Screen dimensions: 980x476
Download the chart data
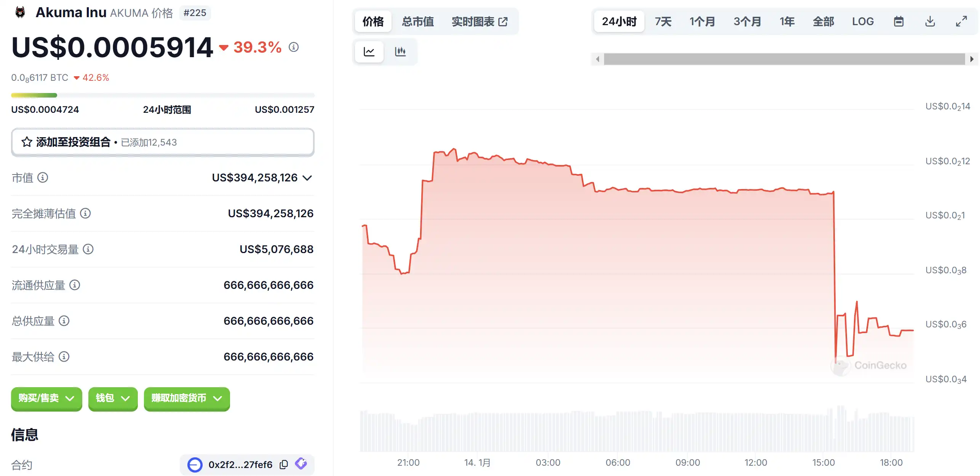pos(930,21)
